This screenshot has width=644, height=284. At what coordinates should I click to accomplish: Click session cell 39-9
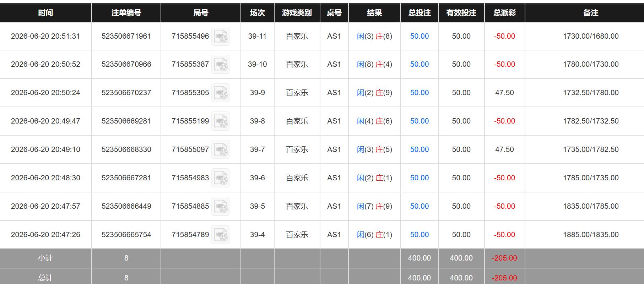258,93
